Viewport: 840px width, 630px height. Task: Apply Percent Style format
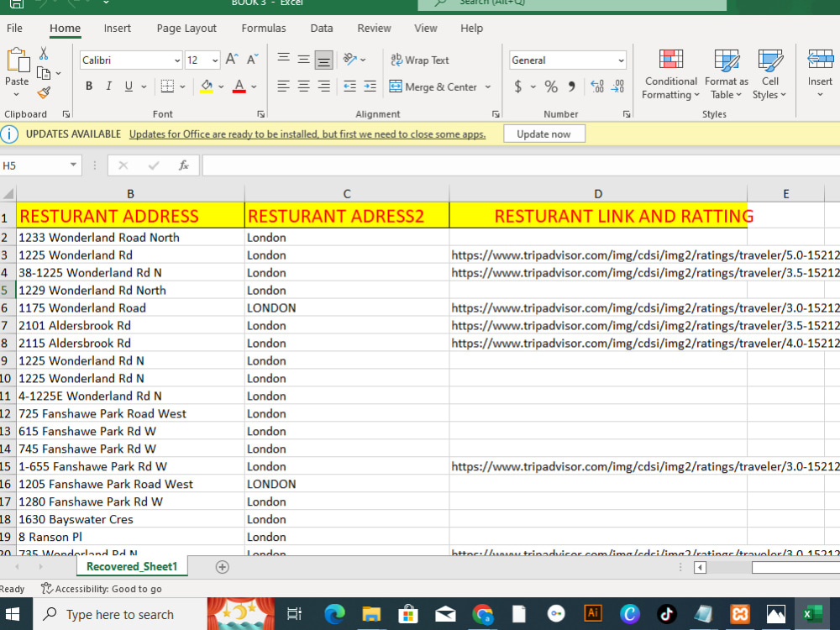tap(551, 87)
